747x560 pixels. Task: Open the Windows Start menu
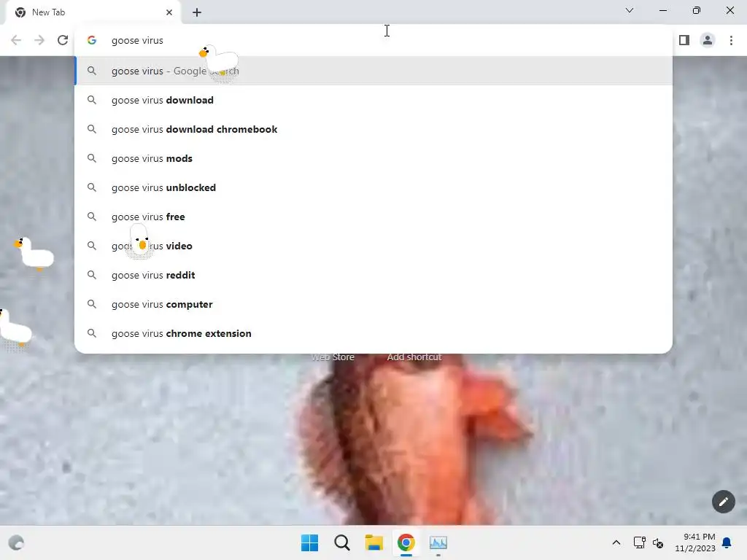pos(309,542)
